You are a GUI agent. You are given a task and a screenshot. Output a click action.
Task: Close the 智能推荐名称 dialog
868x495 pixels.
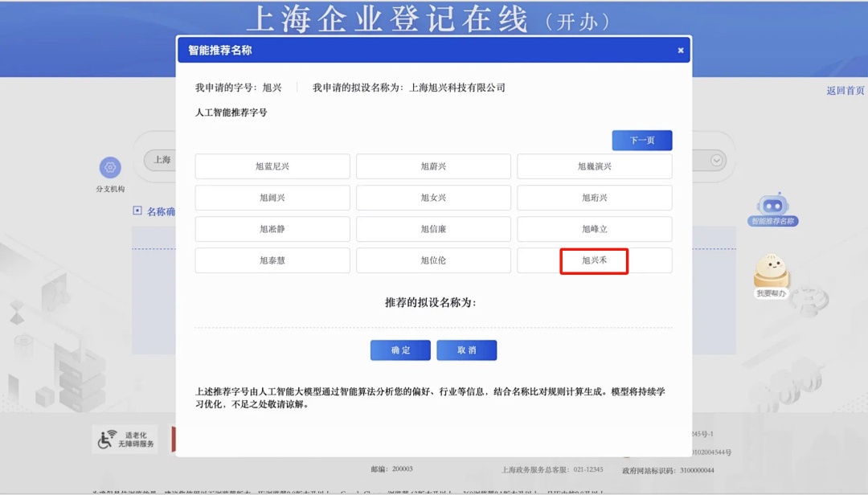tap(680, 51)
